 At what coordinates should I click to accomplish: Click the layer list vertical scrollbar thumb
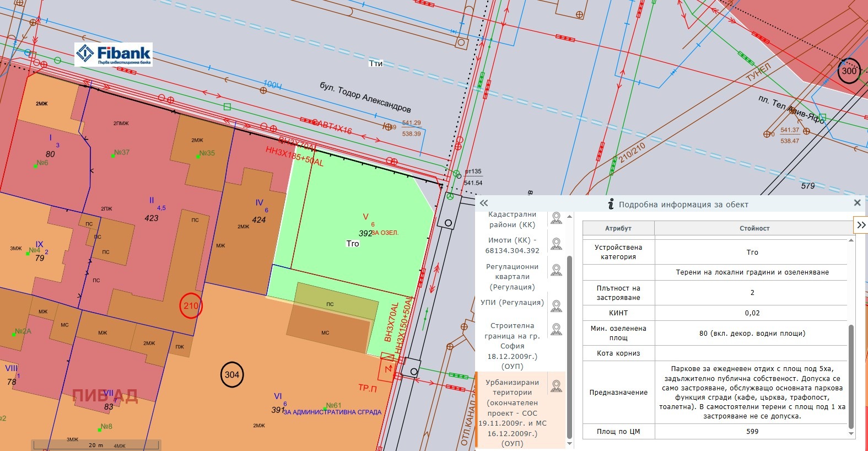[x=569, y=347]
